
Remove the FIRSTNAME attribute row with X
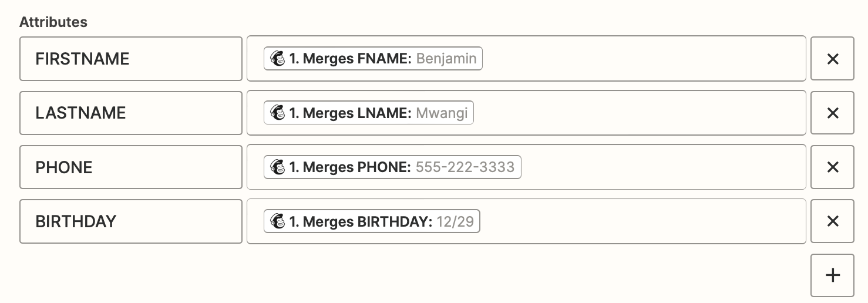[x=832, y=59]
